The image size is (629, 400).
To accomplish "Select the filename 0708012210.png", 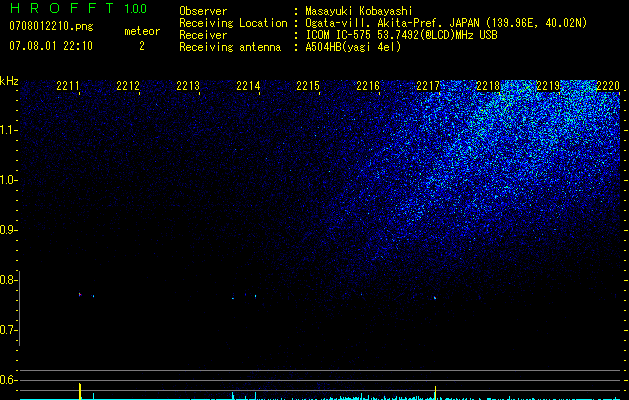I will 51,27.
